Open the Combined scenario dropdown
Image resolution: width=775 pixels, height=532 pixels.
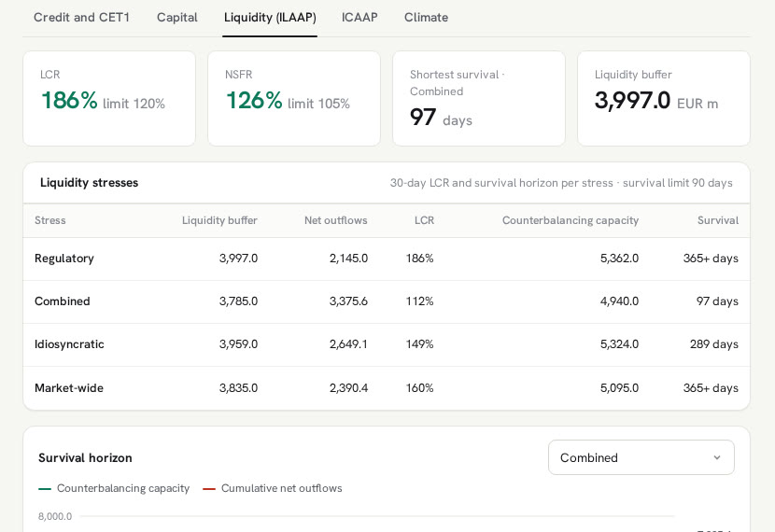641,457
